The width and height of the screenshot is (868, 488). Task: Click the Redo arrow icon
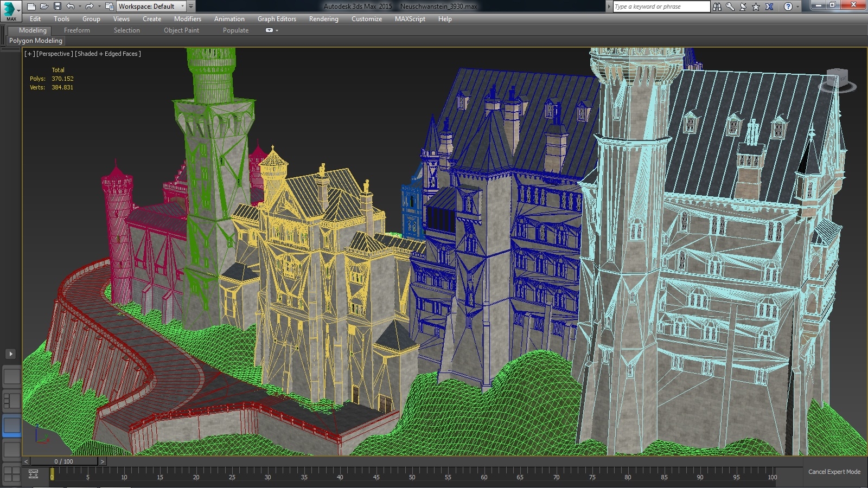click(x=88, y=6)
